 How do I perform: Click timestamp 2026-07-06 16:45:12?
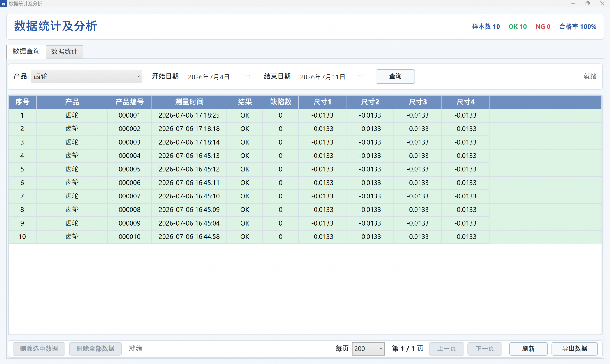[x=189, y=169]
